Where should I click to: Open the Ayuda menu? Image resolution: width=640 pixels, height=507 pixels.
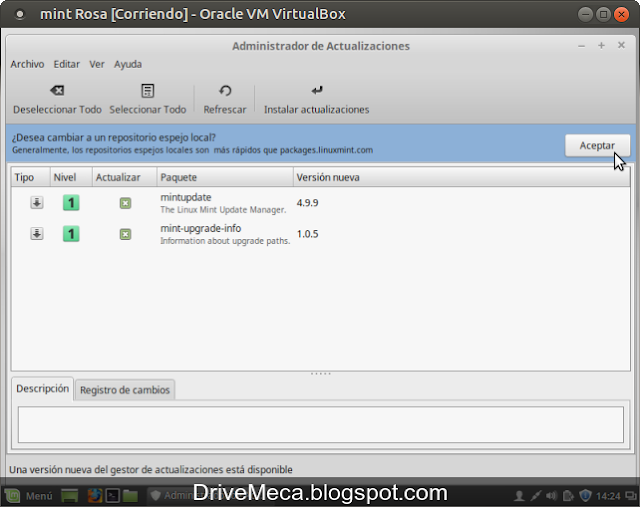[x=128, y=64]
